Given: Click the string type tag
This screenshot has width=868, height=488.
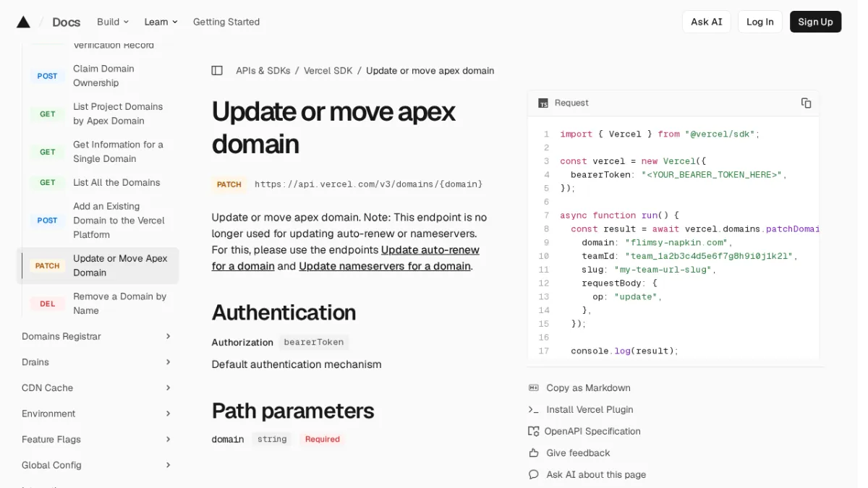Looking at the screenshot, I should click(x=272, y=439).
